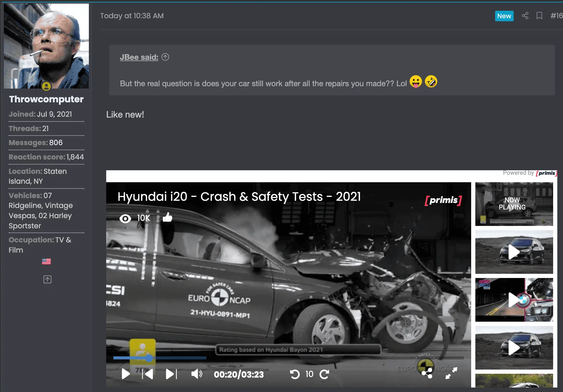
Task: Click the New badge on the post
Action: [504, 16]
